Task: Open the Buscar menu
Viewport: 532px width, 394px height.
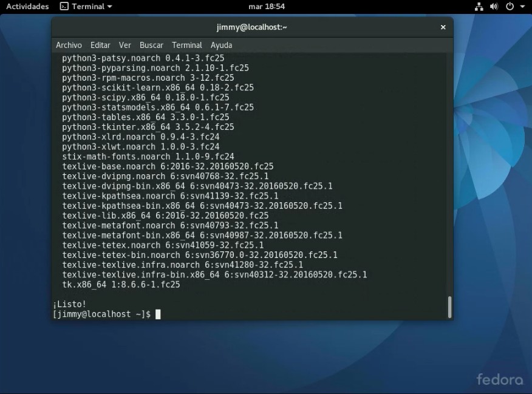Action: click(151, 45)
